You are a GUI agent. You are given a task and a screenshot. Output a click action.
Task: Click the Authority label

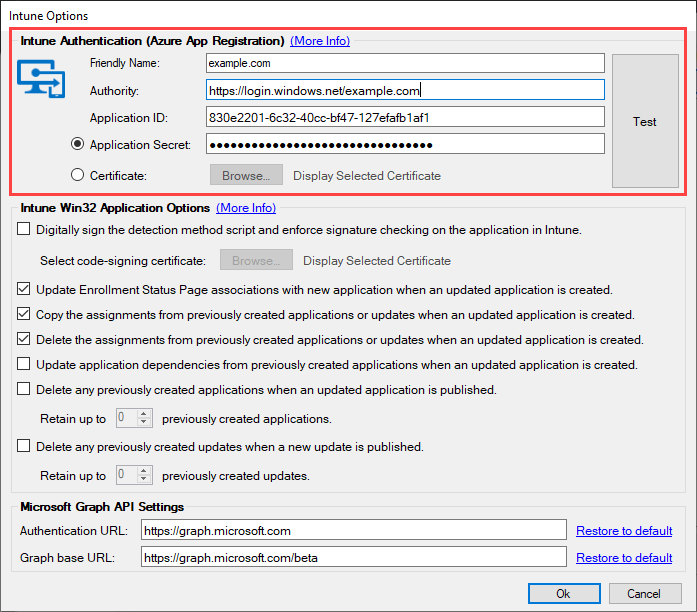pyautogui.click(x=114, y=91)
